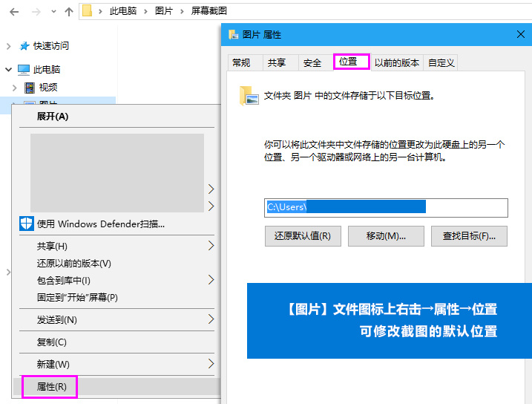Switch to the 共享 tab
This screenshot has width=532, height=404.
click(x=280, y=63)
